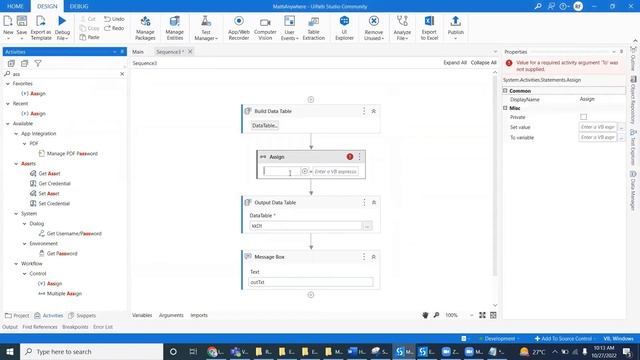Screen dimensions: 640x360
Task: Click the red error badge on Assign
Action: click(350, 157)
